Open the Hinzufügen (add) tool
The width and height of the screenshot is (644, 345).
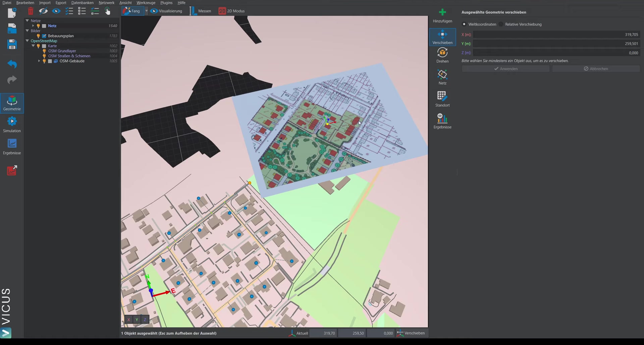tap(442, 15)
